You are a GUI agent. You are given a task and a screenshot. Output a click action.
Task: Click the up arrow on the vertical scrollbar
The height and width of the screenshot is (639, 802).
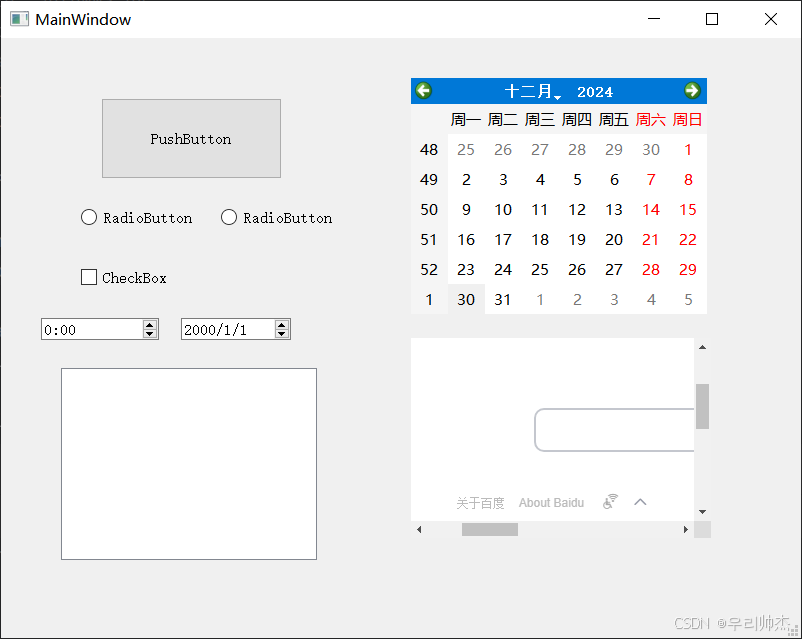point(702,346)
